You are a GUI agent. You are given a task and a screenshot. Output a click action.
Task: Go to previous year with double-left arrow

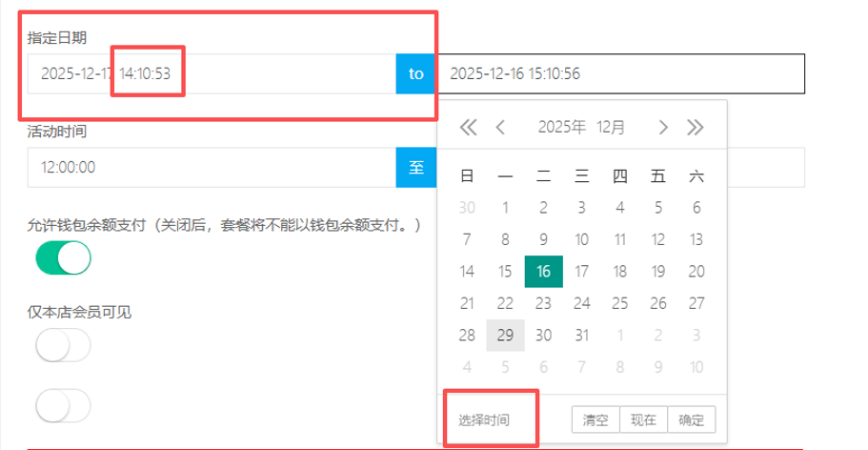(x=469, y=128)
